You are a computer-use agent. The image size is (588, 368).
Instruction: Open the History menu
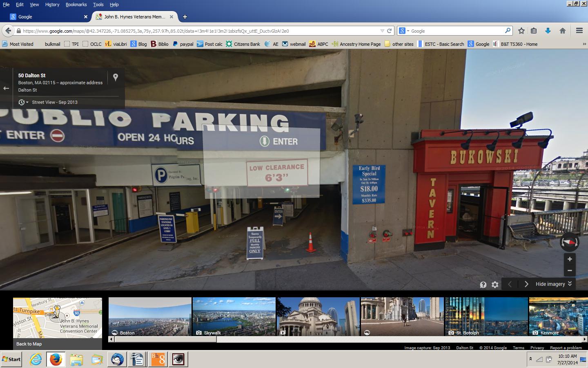(52, 4)
